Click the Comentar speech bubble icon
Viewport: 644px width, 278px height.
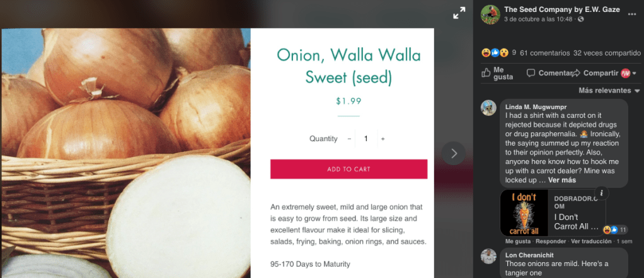tap(531, 73)
